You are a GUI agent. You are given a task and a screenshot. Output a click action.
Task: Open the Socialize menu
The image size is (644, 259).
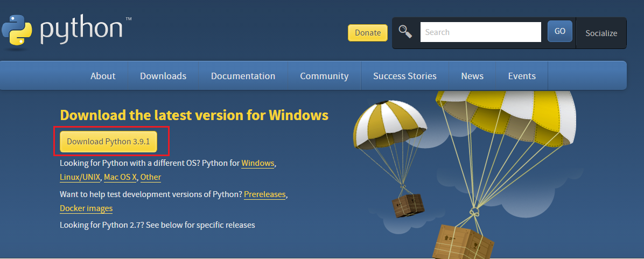601,33
